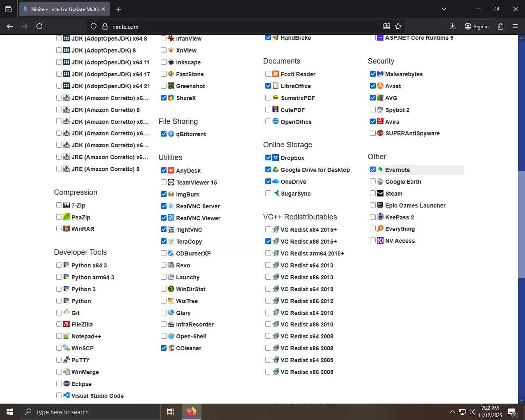Uncheck the AVG checkbox
This screenshot has width=525, height=420.
tap(373, 98)
